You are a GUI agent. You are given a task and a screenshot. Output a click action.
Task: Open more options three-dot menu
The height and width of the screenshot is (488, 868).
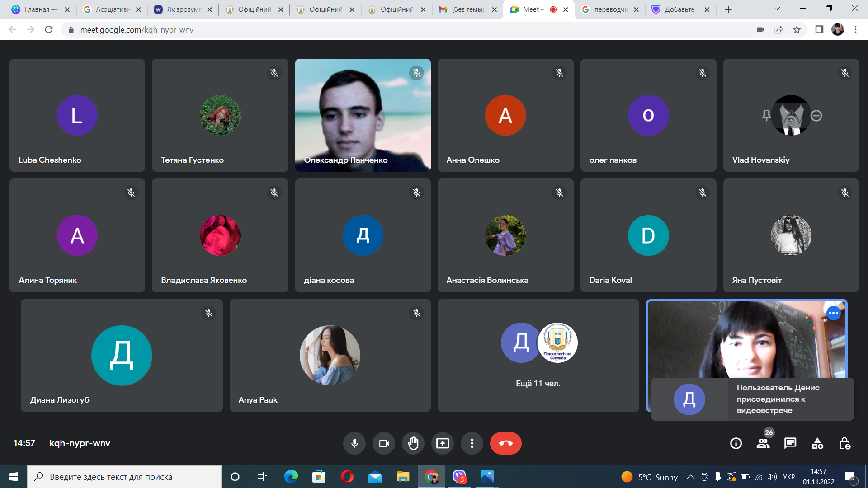click(x=472, y=443)
